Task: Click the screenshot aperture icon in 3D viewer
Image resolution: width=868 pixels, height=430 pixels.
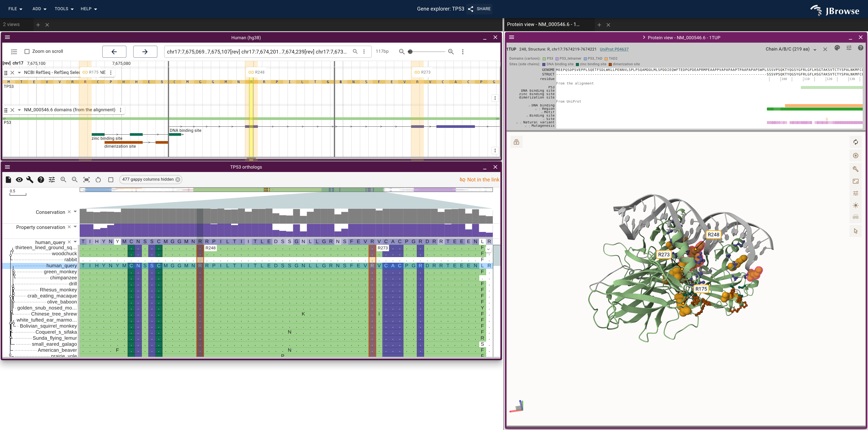Action: click(x=856, y=156)
